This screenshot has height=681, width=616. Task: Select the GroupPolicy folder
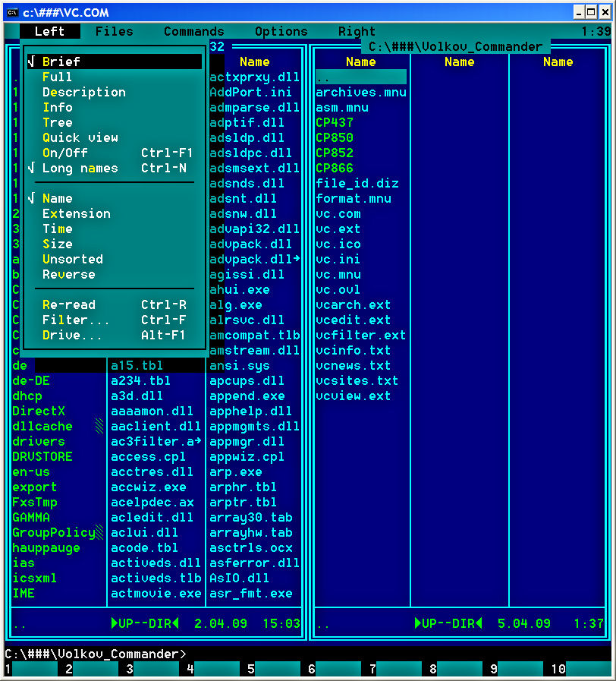54,533
